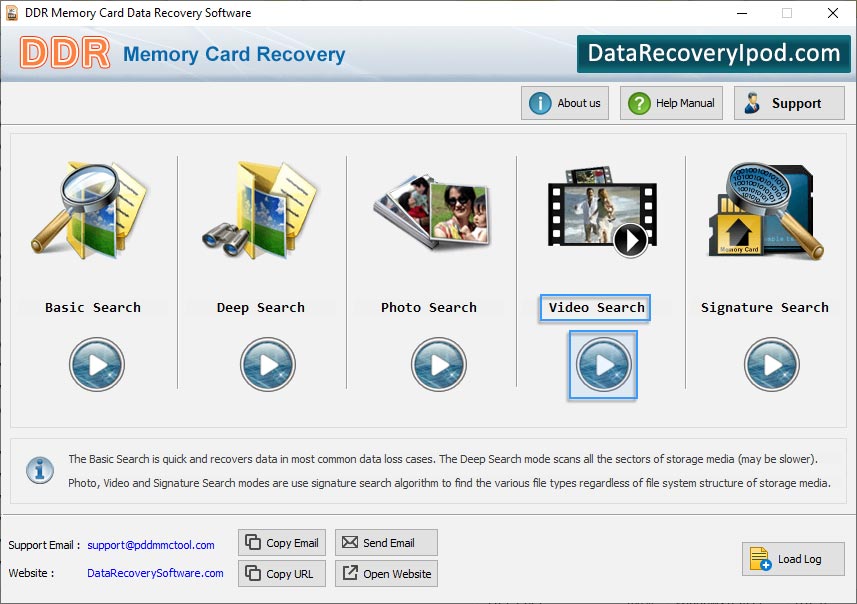Click the Basic Search magnifier folder icon

(89, 210)
